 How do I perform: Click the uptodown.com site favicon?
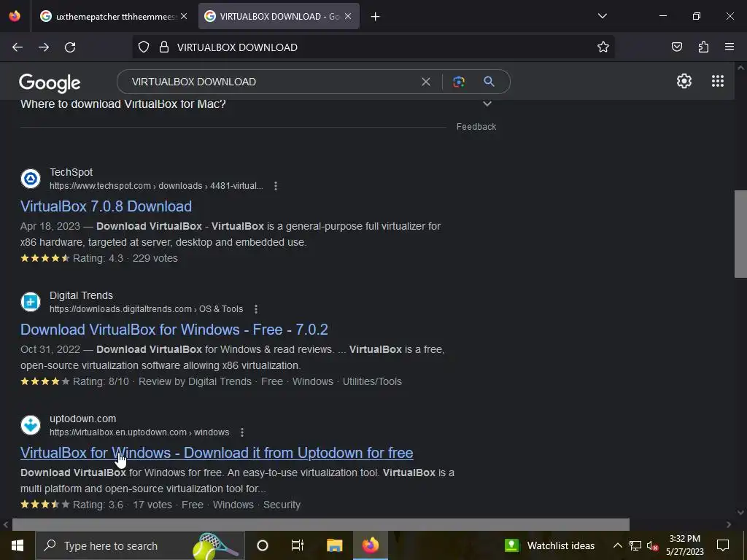tap(31, 425)
